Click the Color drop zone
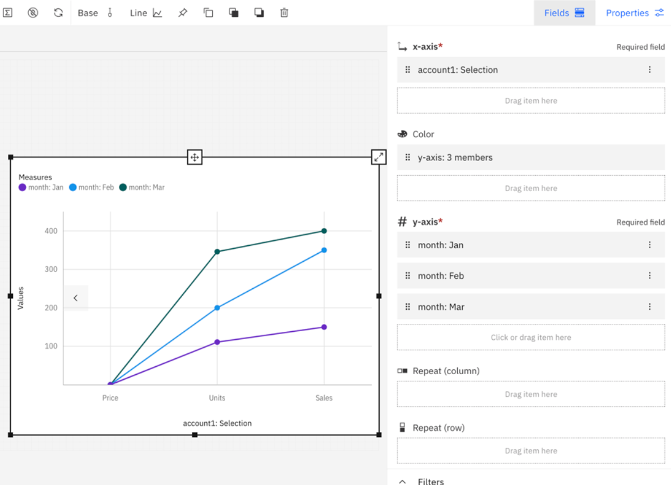The height and width of the screenshot is (486, 672). pyautogui.click(x=531, y=188)
